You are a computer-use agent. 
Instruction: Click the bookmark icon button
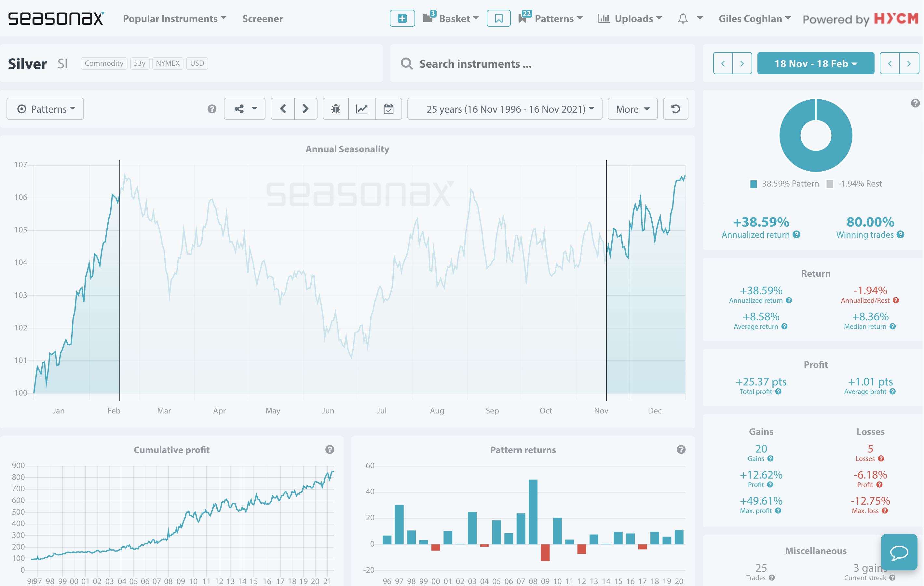click(x=498, y=19)
